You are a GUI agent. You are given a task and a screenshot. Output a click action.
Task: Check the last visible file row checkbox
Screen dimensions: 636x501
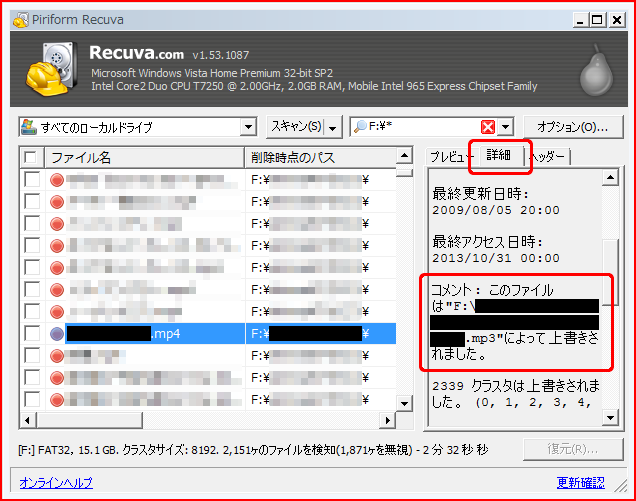click(32, 400)
